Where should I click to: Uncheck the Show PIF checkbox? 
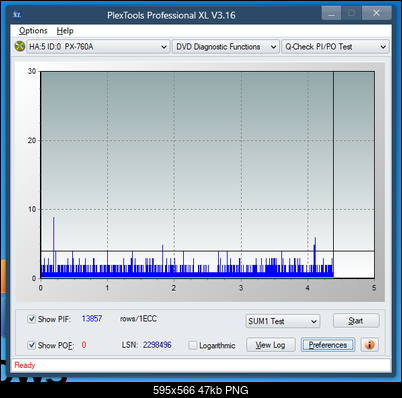click(x=31, y=319)
